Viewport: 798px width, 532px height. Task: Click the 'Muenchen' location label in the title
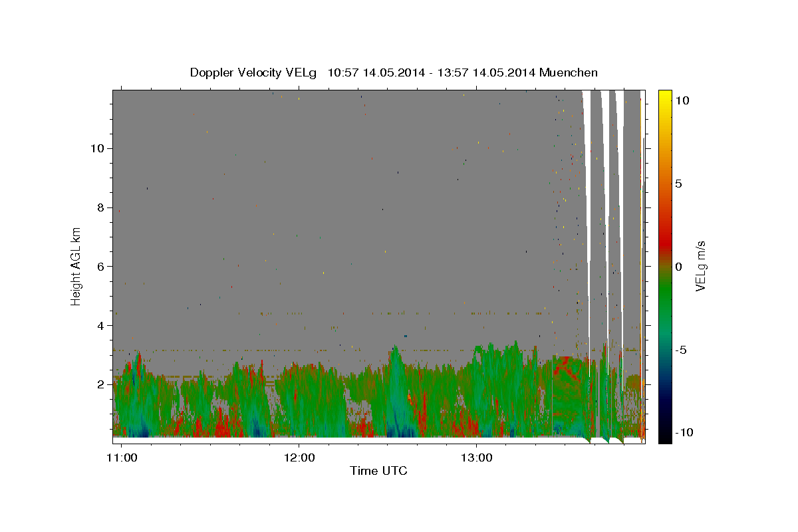pyautogui.click(x=567, y=72)
